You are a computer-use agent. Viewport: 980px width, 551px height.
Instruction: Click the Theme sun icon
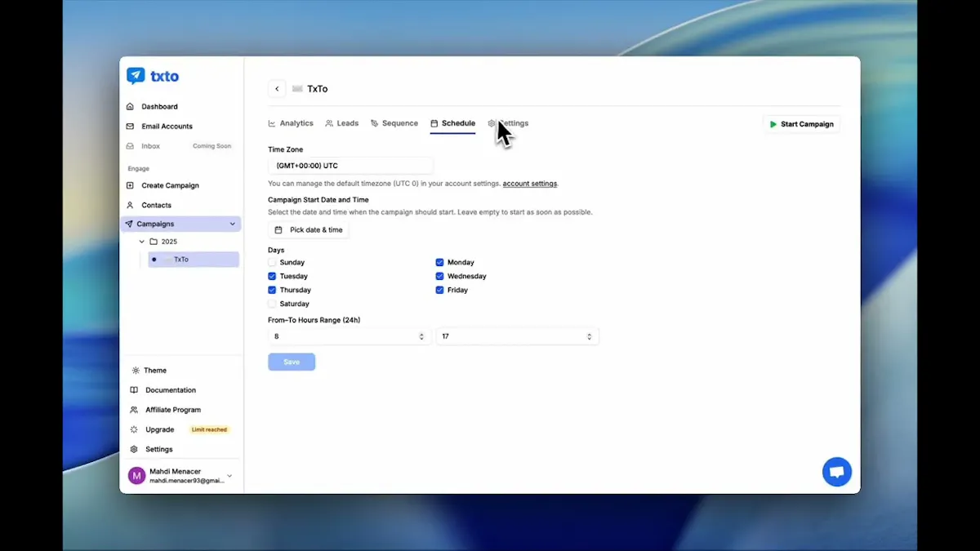(136, 371)
